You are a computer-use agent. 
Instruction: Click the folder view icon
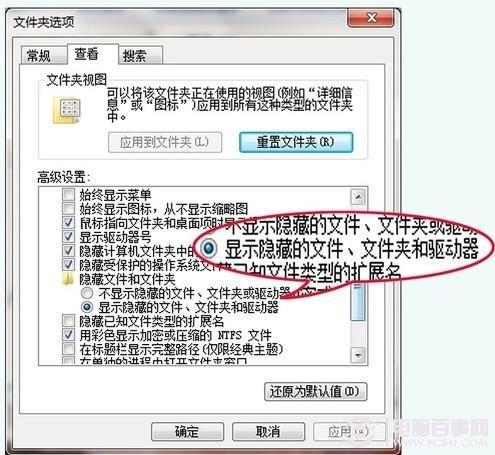click(67, 110)
